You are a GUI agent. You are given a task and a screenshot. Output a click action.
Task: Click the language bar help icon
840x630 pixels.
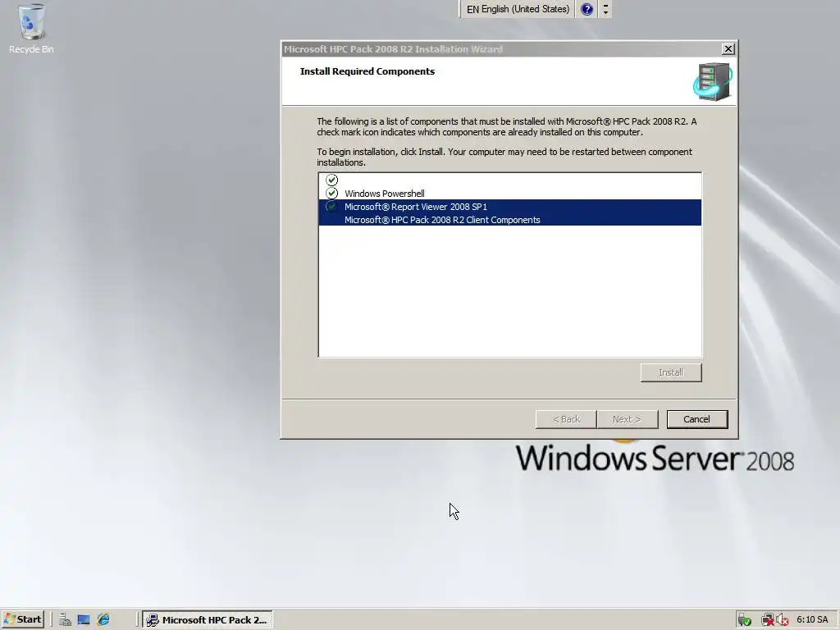[587, 9]
